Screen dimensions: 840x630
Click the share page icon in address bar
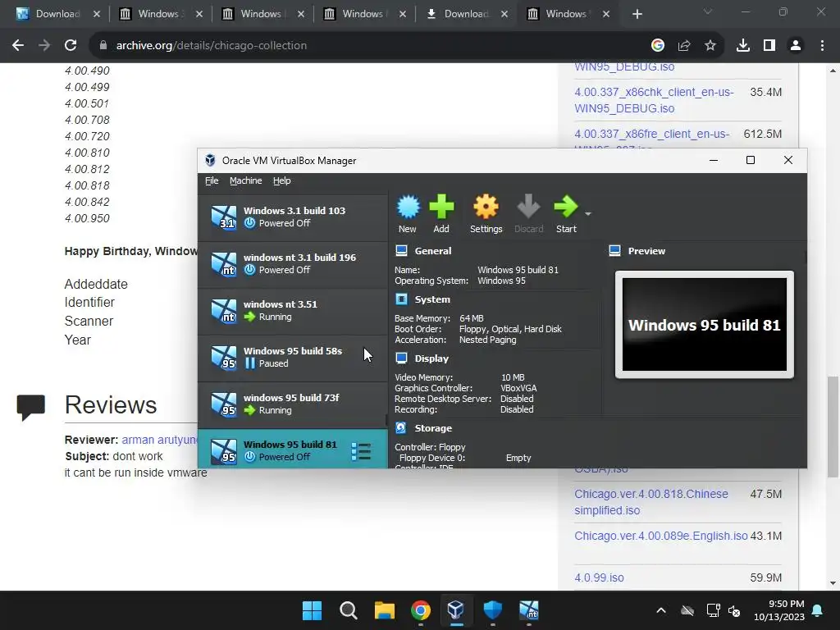pos(684,46)
